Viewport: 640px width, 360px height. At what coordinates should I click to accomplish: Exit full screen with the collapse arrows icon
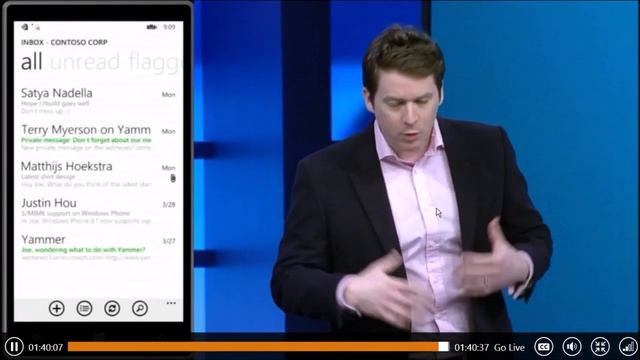tap(600, 347)
